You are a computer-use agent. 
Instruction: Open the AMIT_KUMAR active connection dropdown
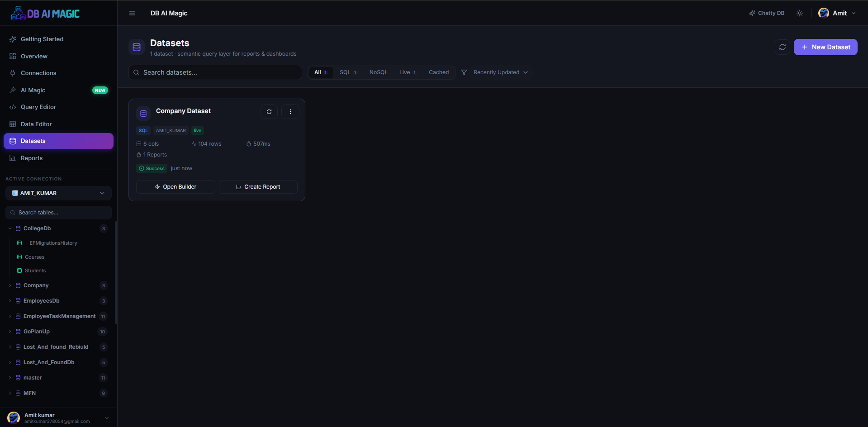[x=58, y=193]
